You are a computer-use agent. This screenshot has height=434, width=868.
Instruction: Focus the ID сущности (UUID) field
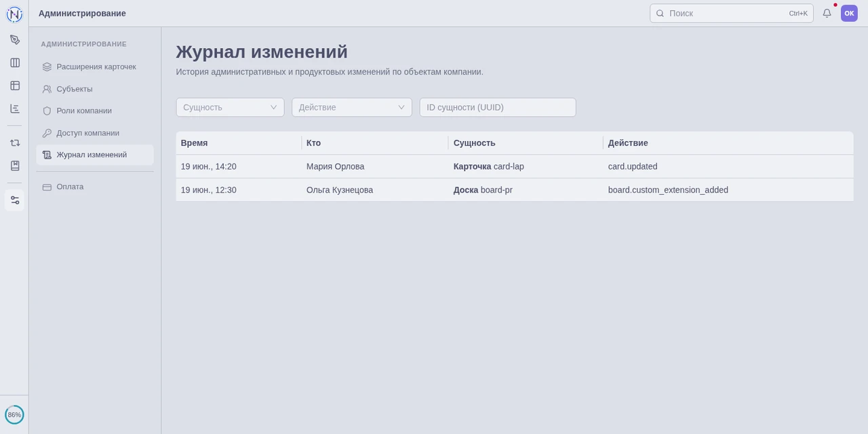[x=498, y=107]
